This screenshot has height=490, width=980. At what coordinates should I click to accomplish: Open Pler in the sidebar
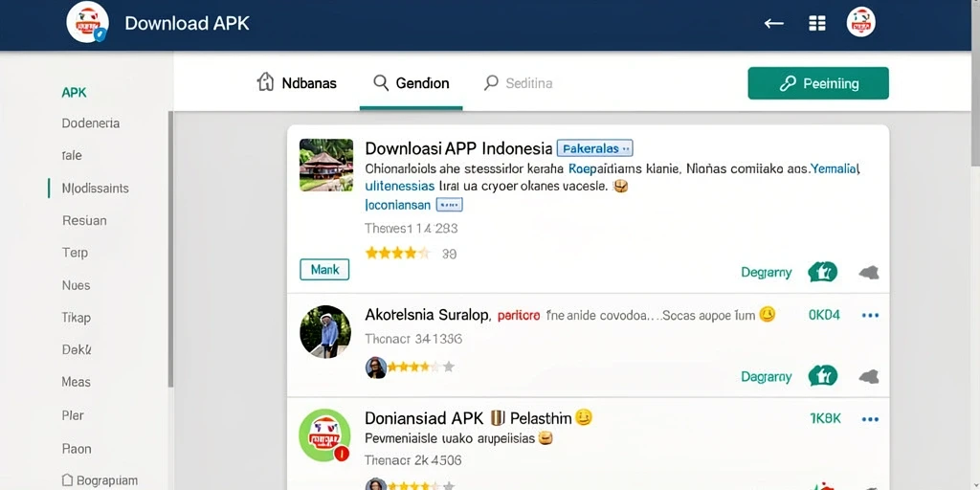[73, 415]
